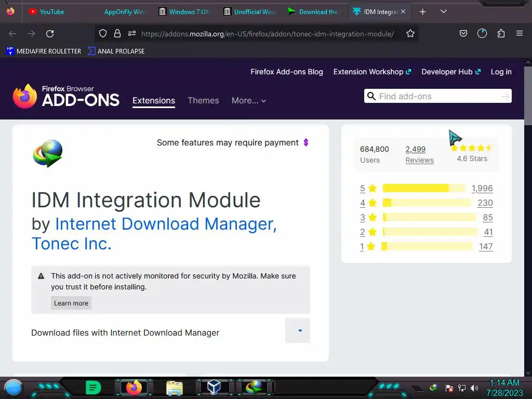Click the Firefox Browser ADD-ONS logo
The image size is (532, 399).
click(x=66, y=96)
